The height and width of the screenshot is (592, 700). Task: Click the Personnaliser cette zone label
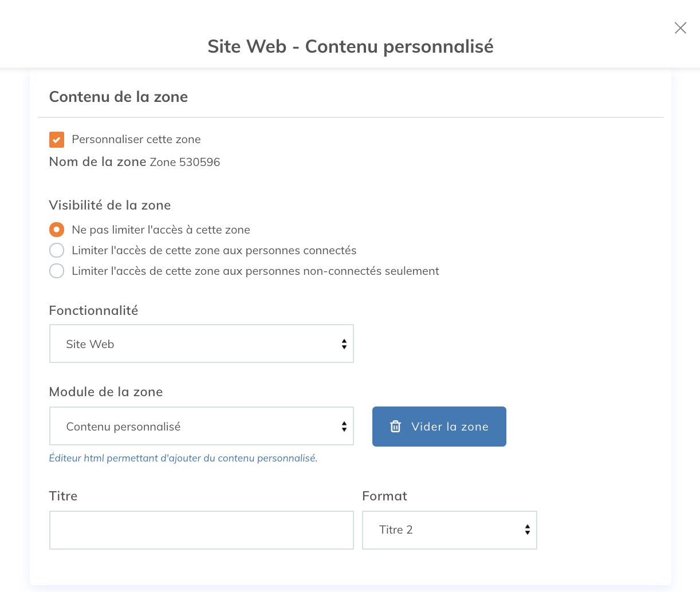136,139
